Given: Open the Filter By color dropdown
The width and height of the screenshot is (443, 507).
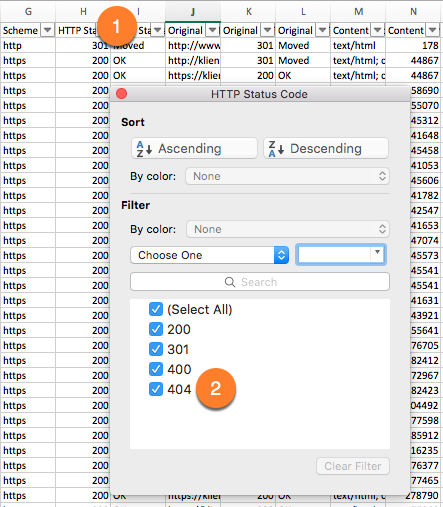Looking at the screenshot, I should point(288,229).
